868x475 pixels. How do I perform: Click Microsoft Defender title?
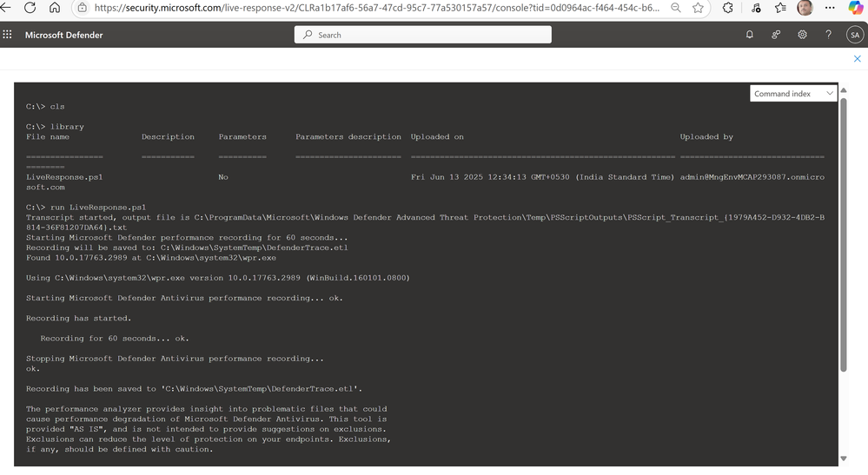click(63, 35)
